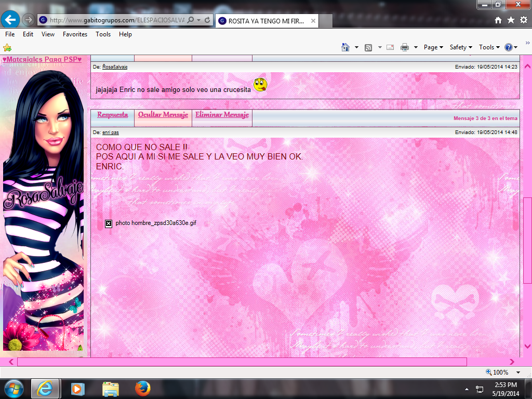Click the Eliminar Mensaje link

pos(222,115)
